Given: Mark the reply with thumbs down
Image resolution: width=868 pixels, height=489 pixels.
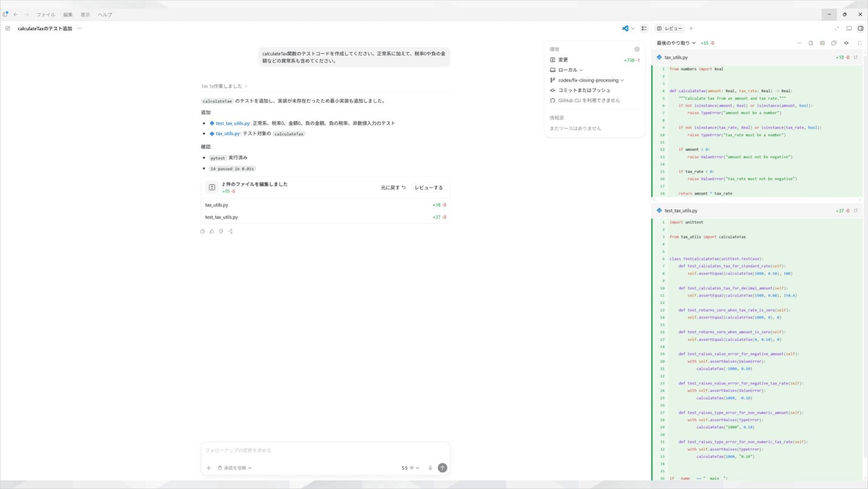Looking at the screenshot, I should point(221,231).
